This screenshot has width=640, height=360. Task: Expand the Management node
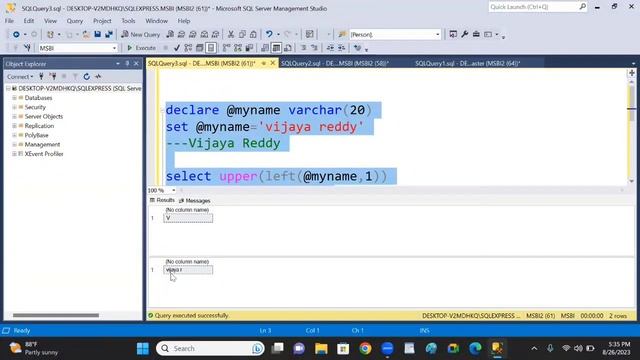(14, 145)
